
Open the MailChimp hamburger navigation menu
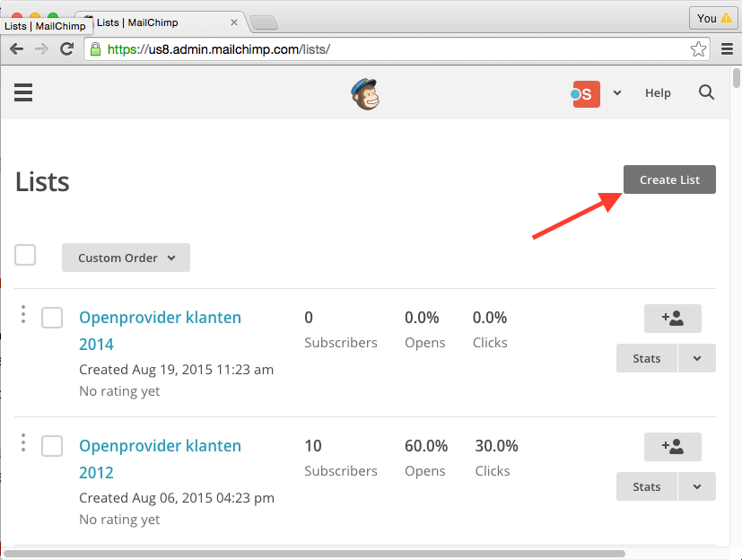[x=23, y=92]
